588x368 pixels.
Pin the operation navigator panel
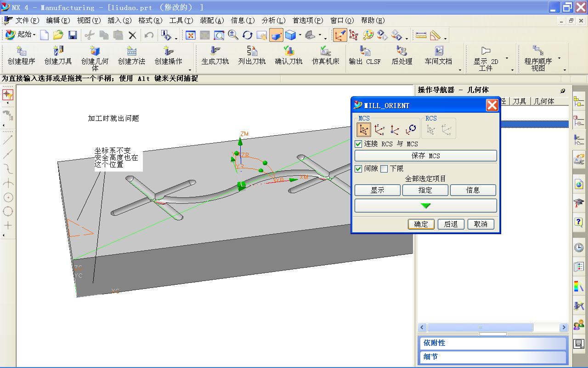(x=563, y=91)
